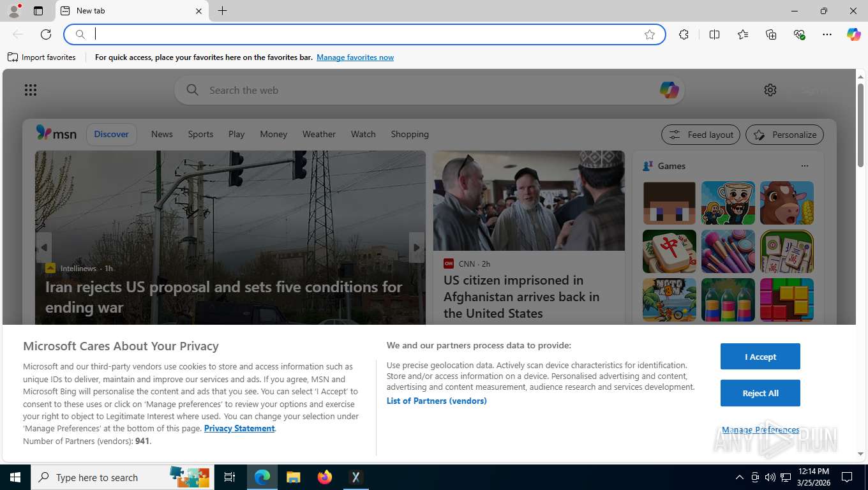Open the tab actions menu icon
The height and width of the screenshot is (490, 868).
(38, 11)
